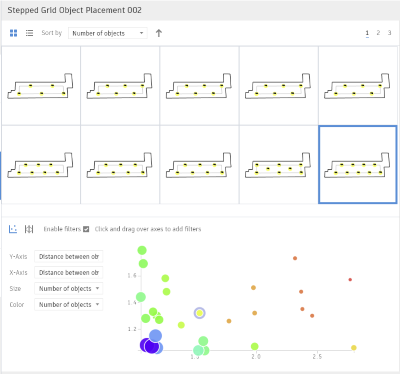Click the topmost green scatter point

[x=142, y=250]
